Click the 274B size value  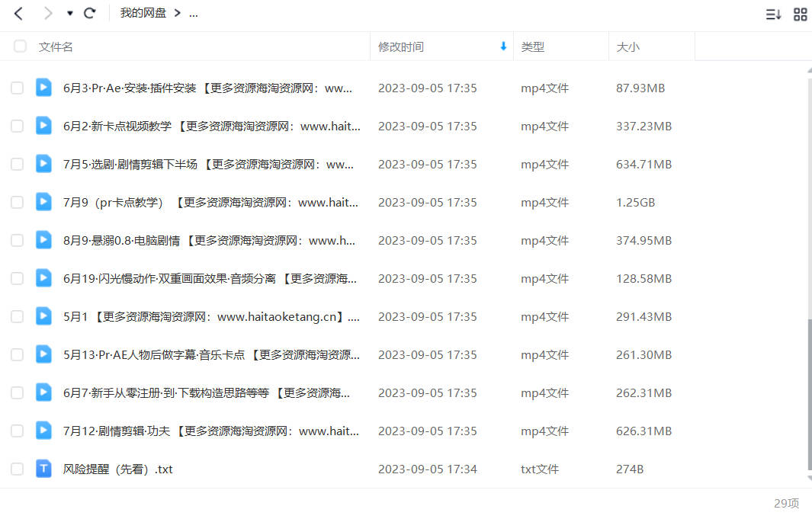[x=630, y=469]
